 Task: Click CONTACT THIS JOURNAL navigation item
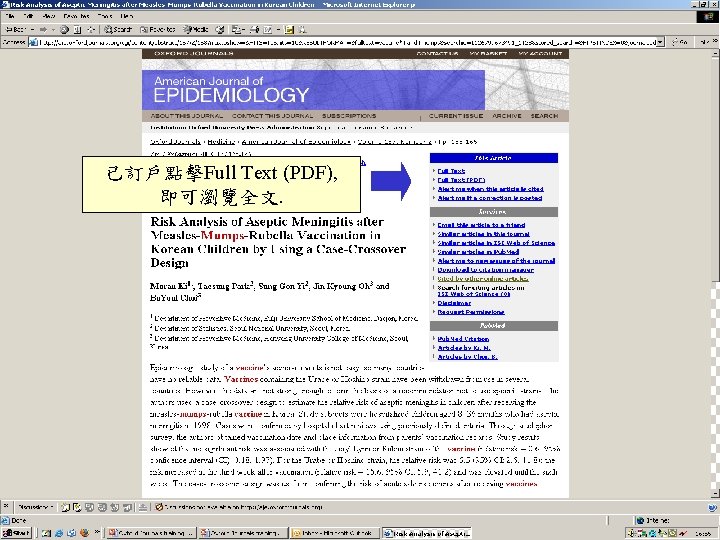[x=272, y=116]
